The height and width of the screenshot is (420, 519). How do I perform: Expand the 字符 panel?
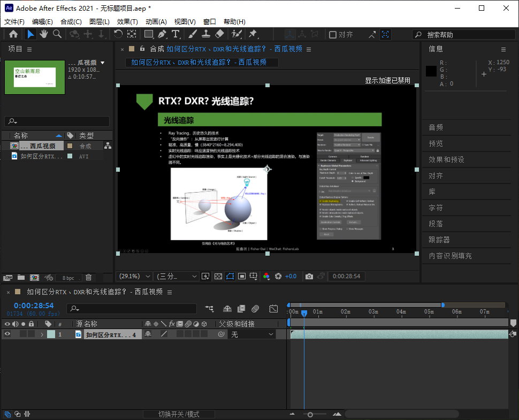point(436,208)
